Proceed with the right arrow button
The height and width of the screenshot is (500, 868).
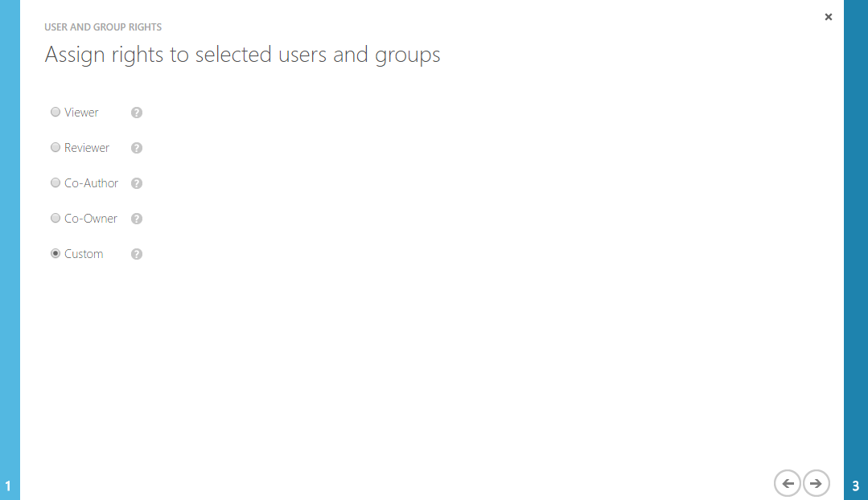816,483
